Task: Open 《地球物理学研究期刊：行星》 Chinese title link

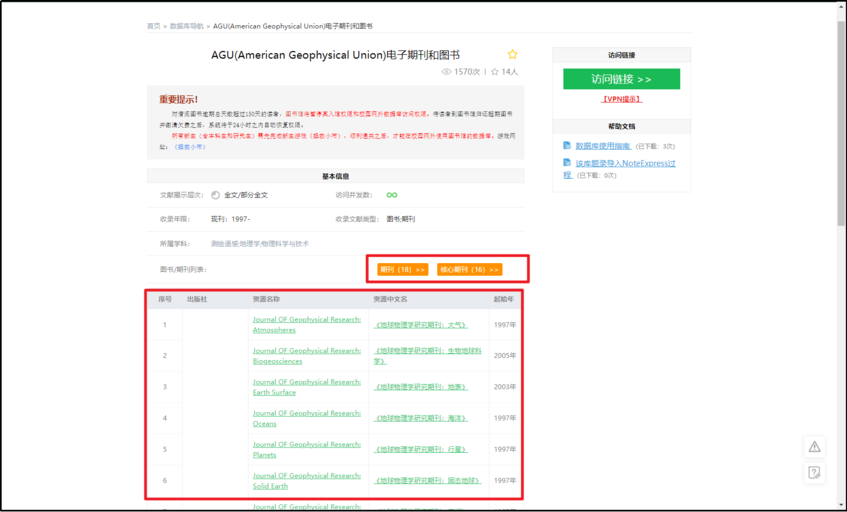Action: tap(421, 449)
